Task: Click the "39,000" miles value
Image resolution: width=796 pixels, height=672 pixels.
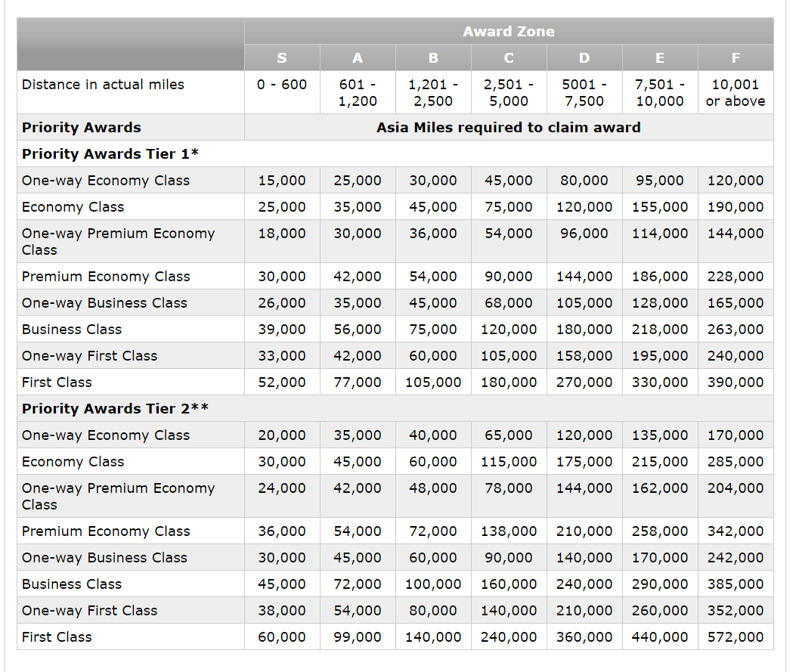Action: tap(282, 330)
